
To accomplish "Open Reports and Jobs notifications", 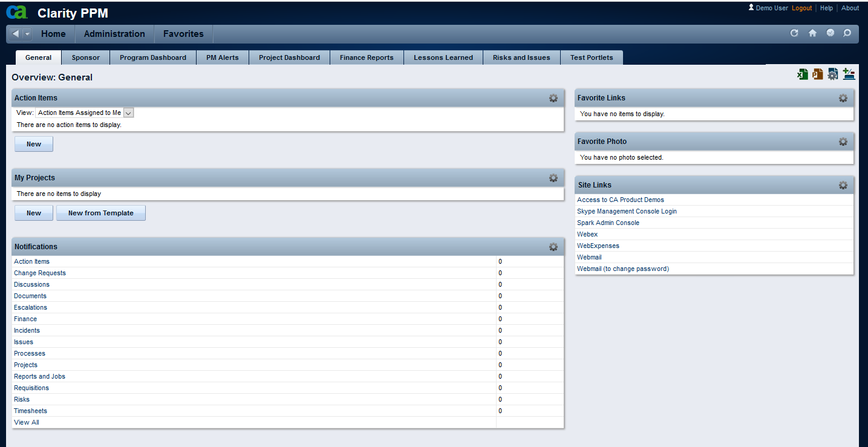I will click(x=39, y=376).
